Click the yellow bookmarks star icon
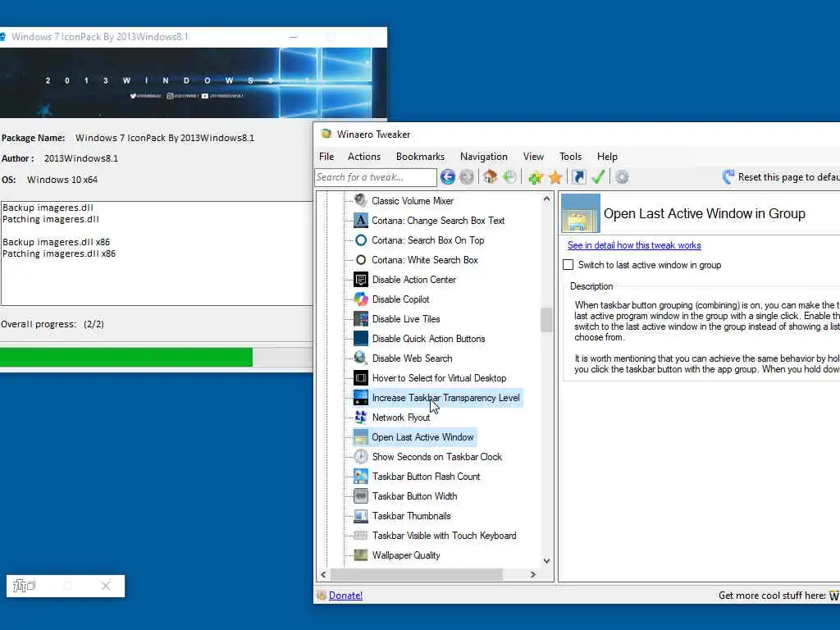The image size is (840, 630). pyautogui.click(x=555, y=177)
